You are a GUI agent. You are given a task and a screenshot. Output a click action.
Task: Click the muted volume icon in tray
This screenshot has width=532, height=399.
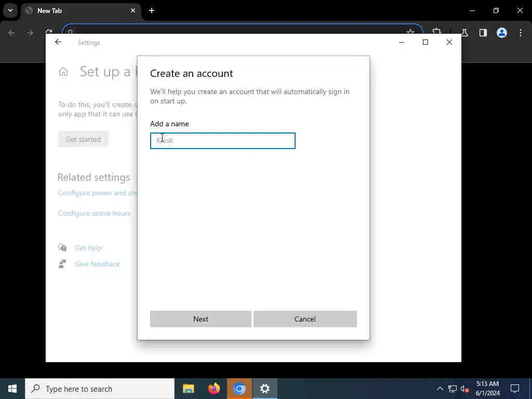point(465,389)
